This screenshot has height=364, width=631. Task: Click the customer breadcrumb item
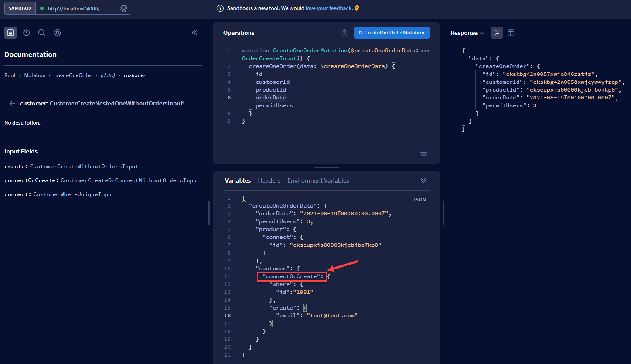point(135,75)
